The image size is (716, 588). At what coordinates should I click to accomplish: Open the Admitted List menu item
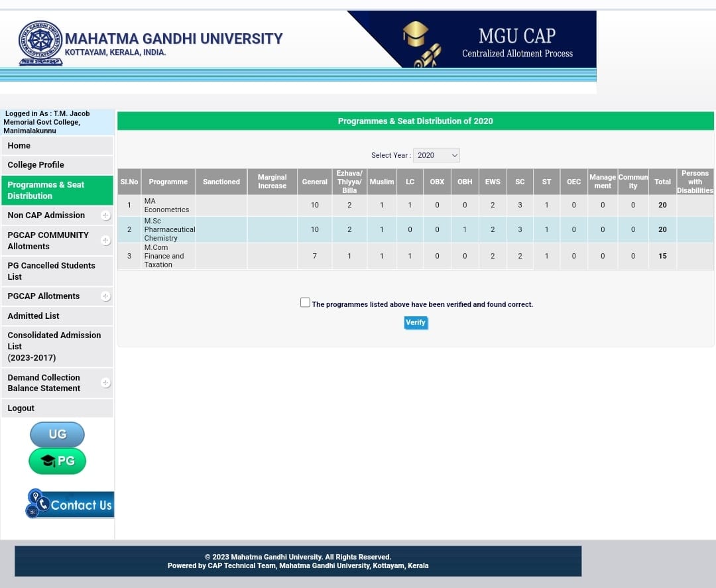(x=57, y=316)
